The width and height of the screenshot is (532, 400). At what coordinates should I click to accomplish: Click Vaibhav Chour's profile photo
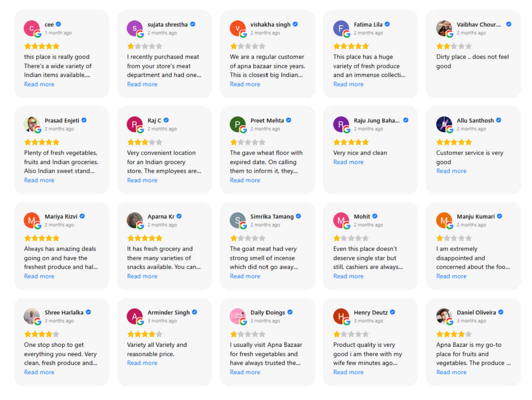pyautogui.click(x=444, y=29)
